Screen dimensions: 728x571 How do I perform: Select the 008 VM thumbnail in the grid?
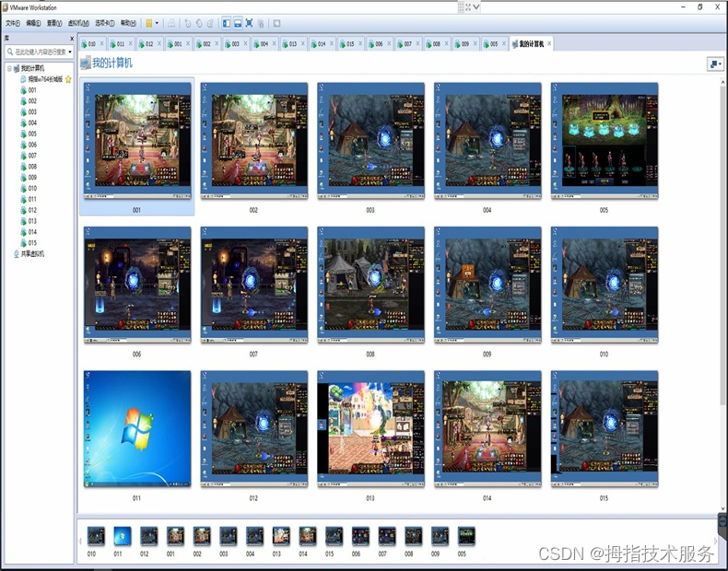(x=370, y=285)
